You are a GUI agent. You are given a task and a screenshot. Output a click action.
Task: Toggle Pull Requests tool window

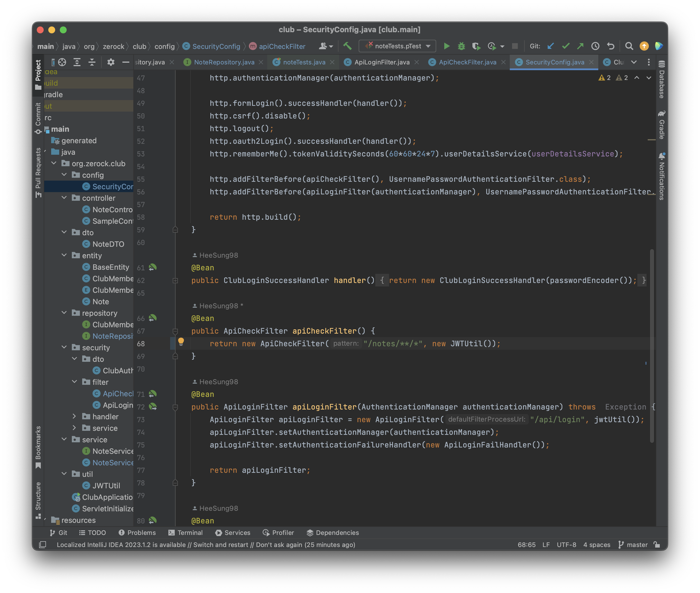(38, 173)
